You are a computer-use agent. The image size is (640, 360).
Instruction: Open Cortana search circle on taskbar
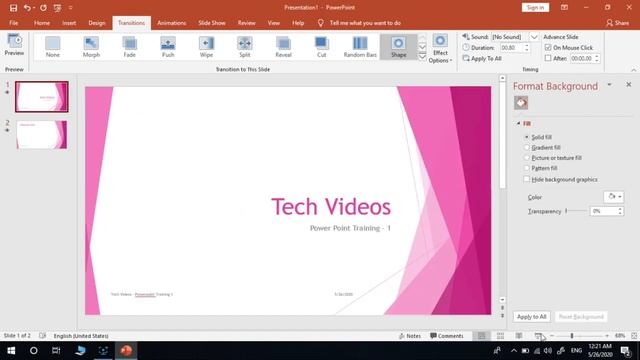click(33, 351)
